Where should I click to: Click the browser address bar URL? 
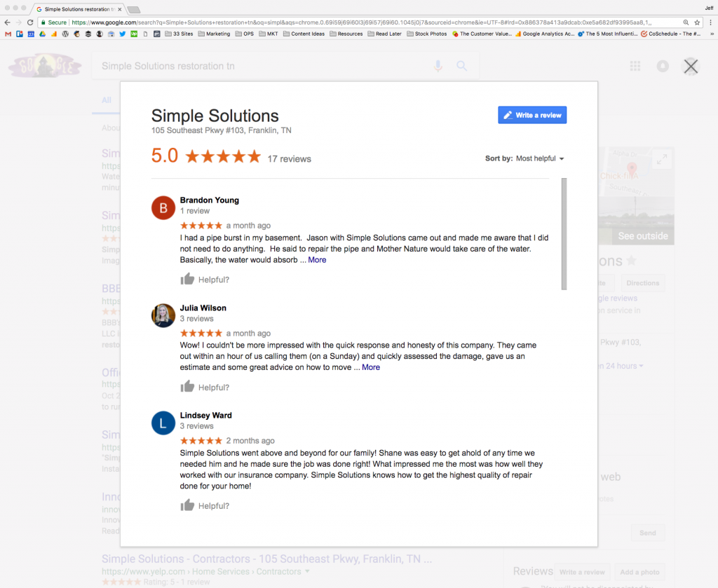click(x=361, y=22)
